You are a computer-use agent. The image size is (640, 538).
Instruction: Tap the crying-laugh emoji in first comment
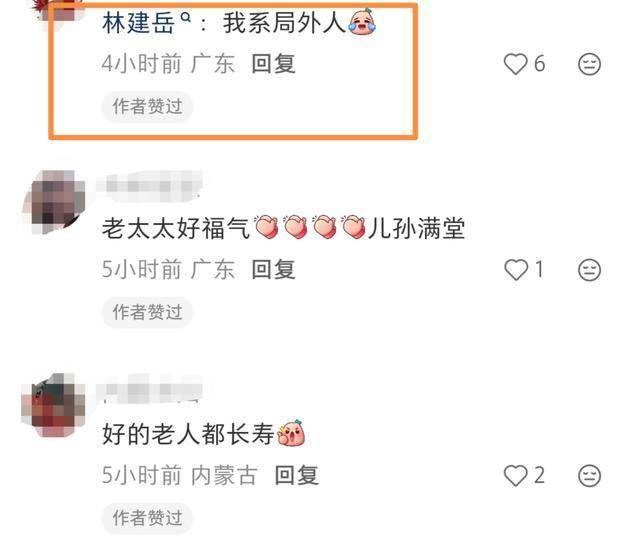coord(362,22)
